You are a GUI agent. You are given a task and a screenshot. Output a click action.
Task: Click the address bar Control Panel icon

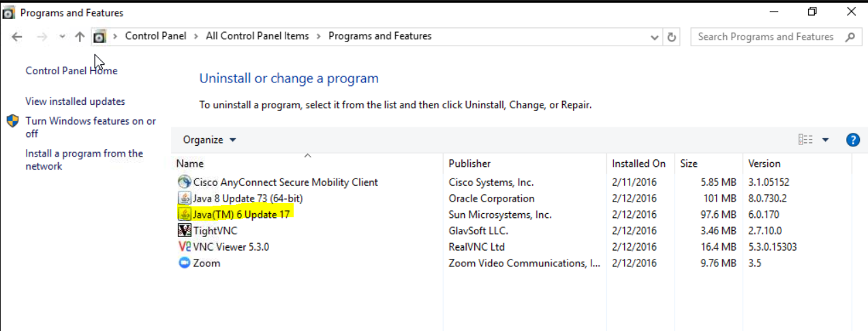point(99,37)
